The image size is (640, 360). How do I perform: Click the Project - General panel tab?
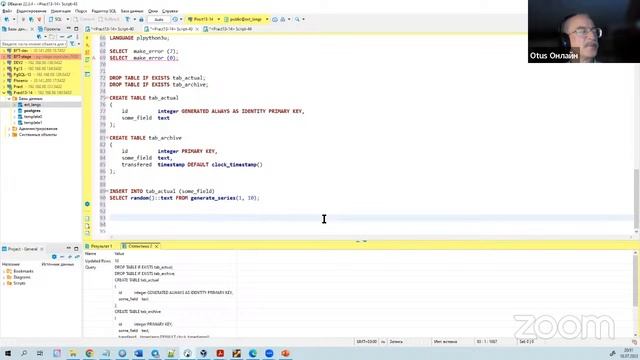click(x=22, y=249)
